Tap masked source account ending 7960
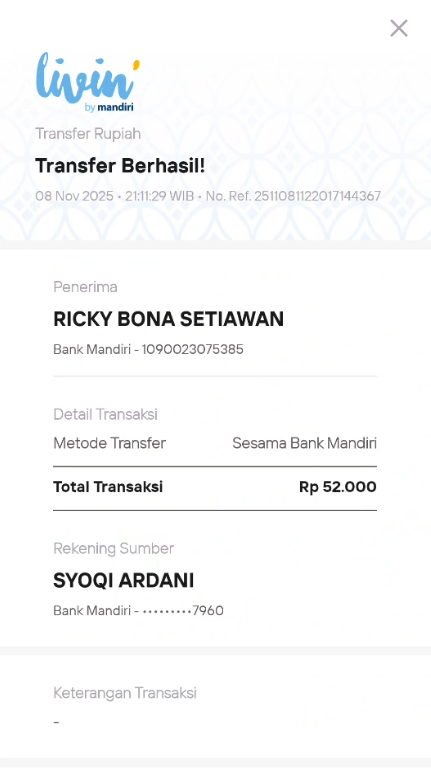This screenshot has width=431, height=772. 183,611
